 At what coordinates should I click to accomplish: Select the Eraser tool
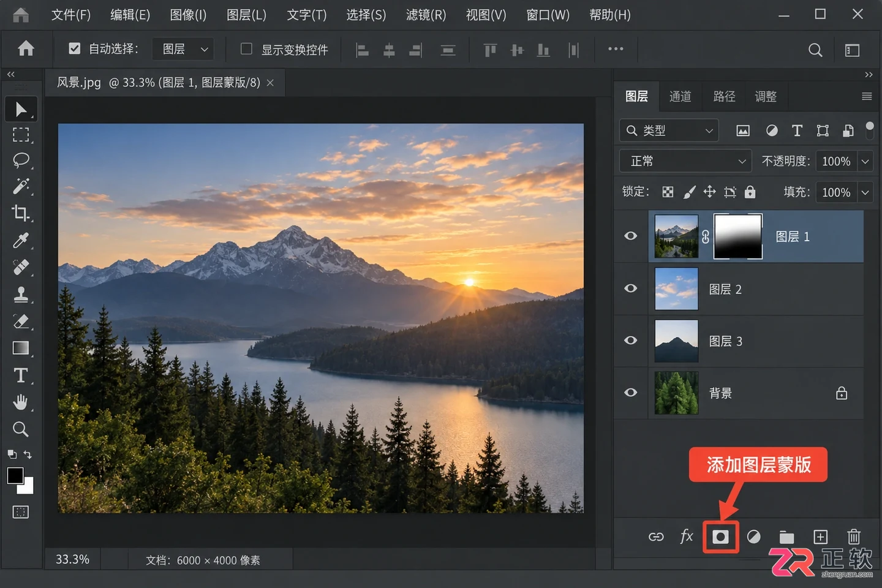click(21, 321)
